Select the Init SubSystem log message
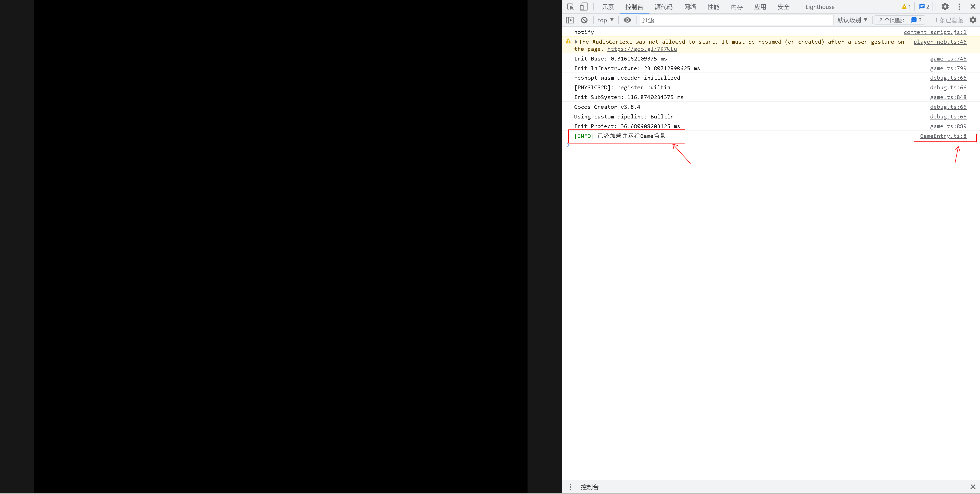Image resolution: width=980 pixels, height=494 pixels. point(629,98)
